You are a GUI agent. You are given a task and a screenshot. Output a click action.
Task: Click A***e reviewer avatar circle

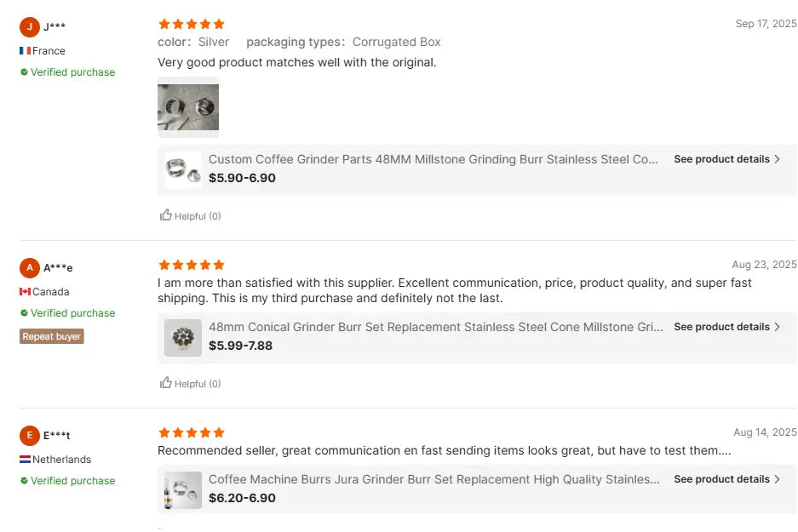pyautogui.click(x=30, y=268)
